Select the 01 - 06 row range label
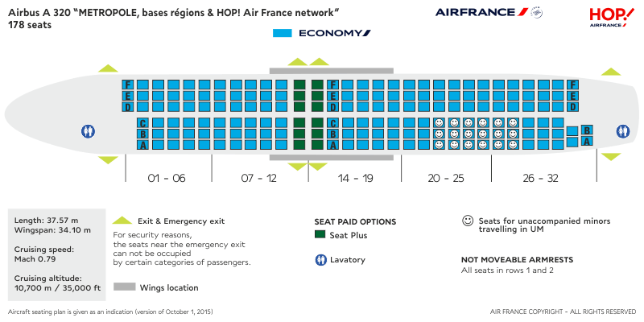The height and width of the screenshot is (322, 644). [x=167, y=178]
